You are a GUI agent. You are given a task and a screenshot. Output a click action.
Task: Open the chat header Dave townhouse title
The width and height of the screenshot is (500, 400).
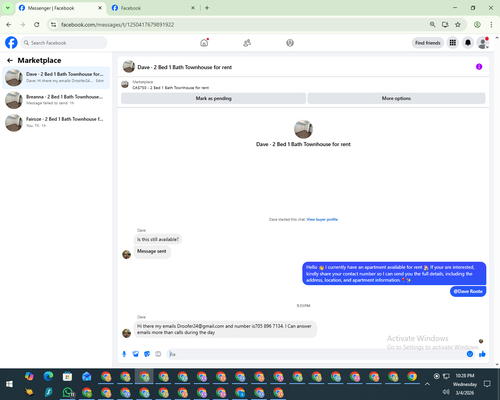tap(184, 67)
